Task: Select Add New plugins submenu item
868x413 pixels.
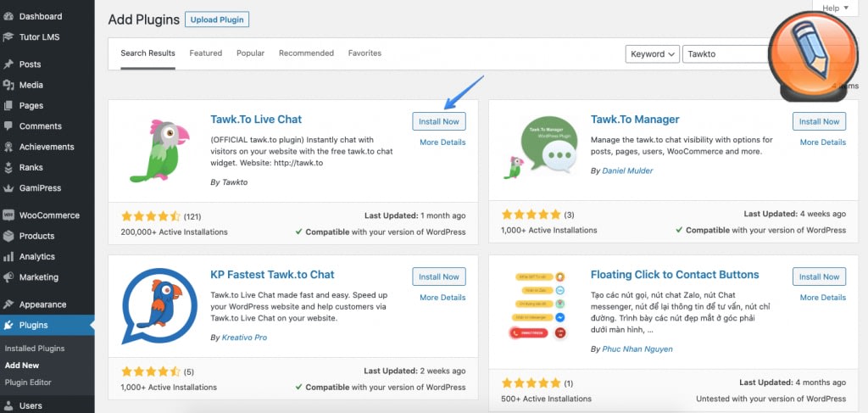Action: (22, 366)
